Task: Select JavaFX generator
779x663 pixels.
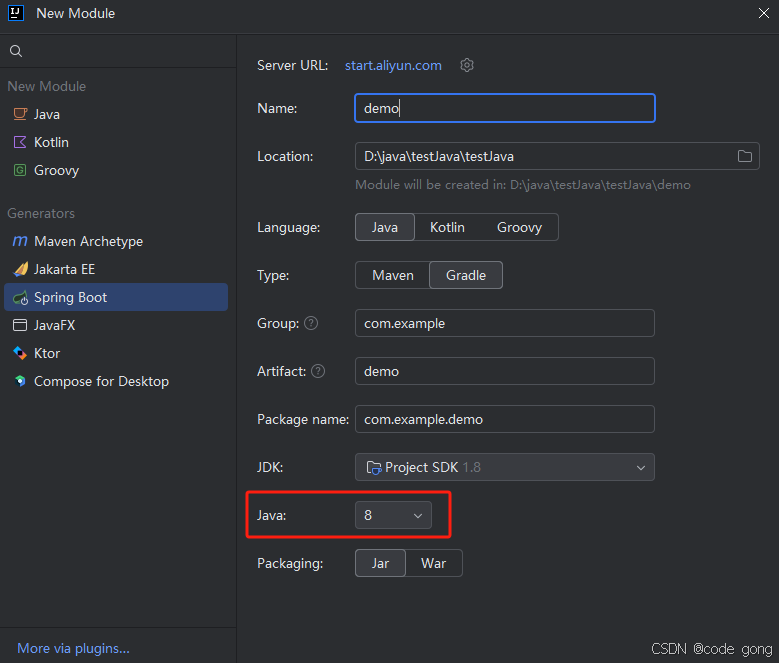Action: (x=116, y=325)
